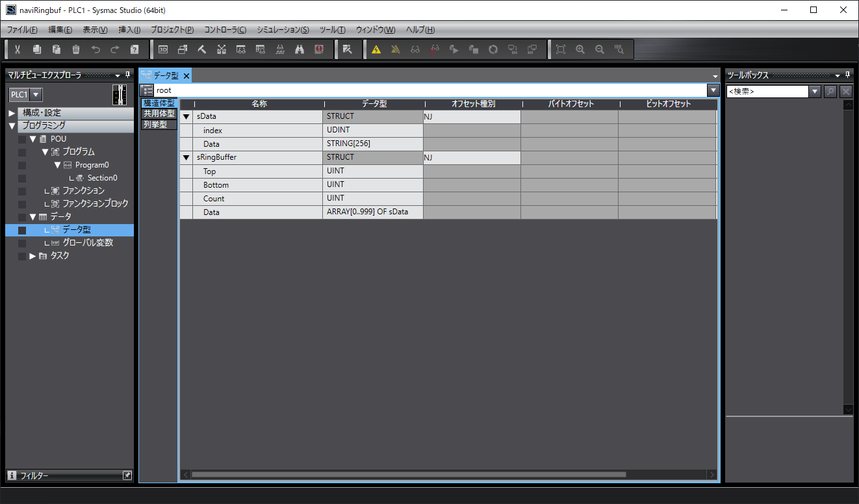Click the Zoom In magnifier icon
859x504 pixels.
(x=580, y=49)
